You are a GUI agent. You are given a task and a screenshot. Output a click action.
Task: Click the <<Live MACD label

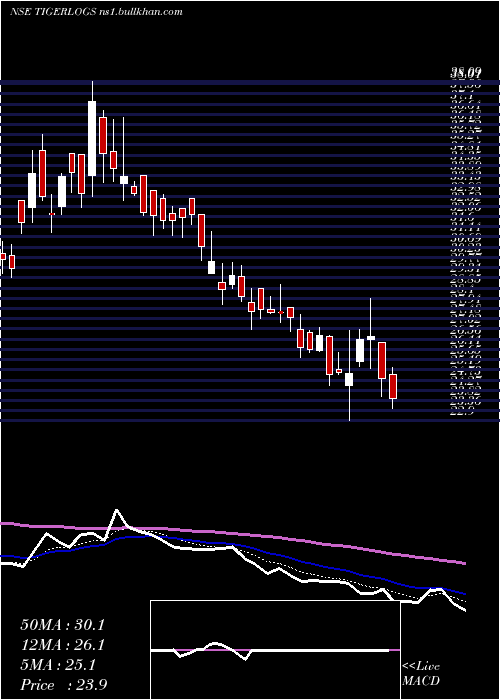[421, 674]
